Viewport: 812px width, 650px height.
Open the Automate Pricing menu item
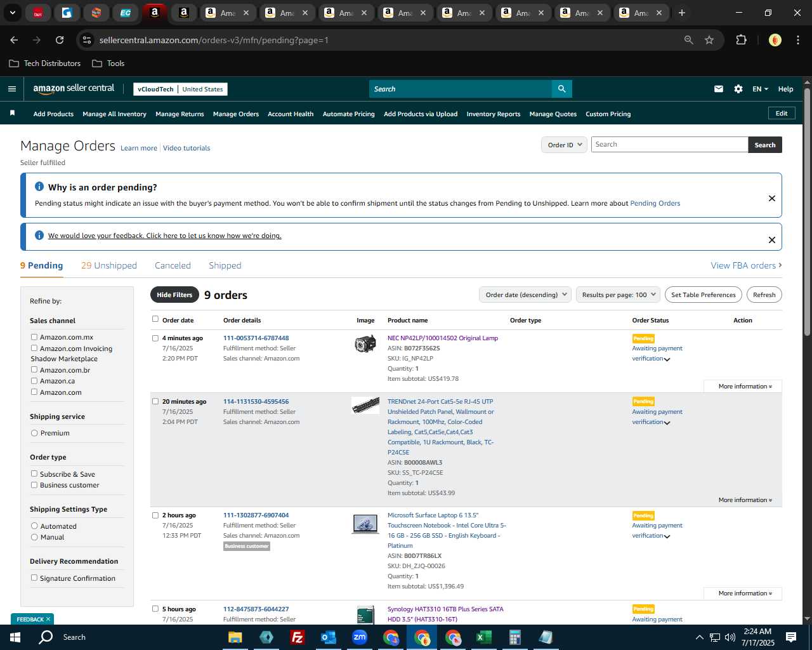click(x=348, y=114)
